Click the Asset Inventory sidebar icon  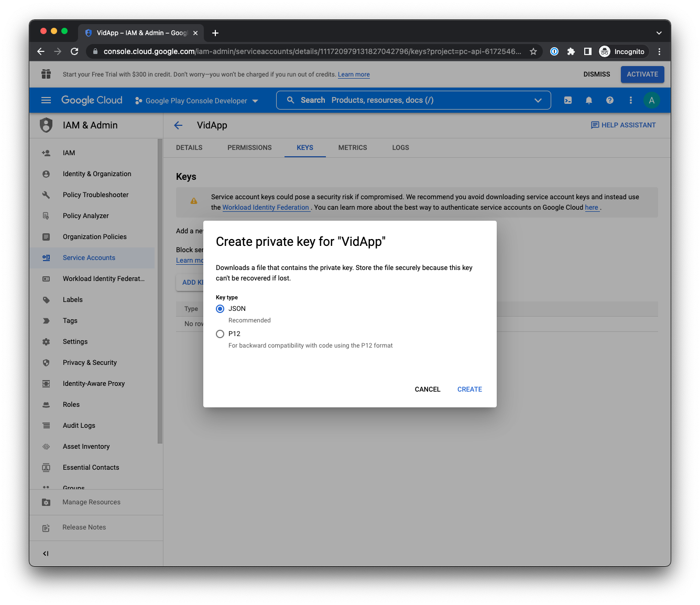coord(46,447)
